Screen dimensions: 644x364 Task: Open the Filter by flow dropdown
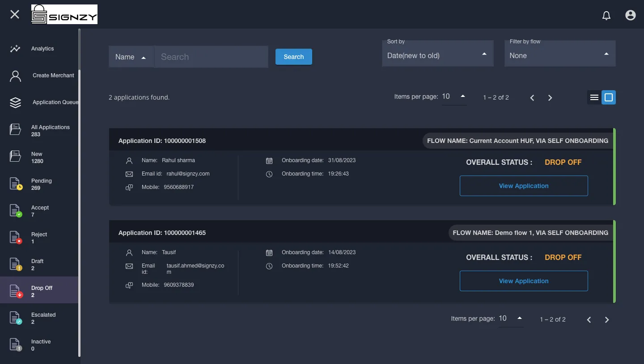560,54
